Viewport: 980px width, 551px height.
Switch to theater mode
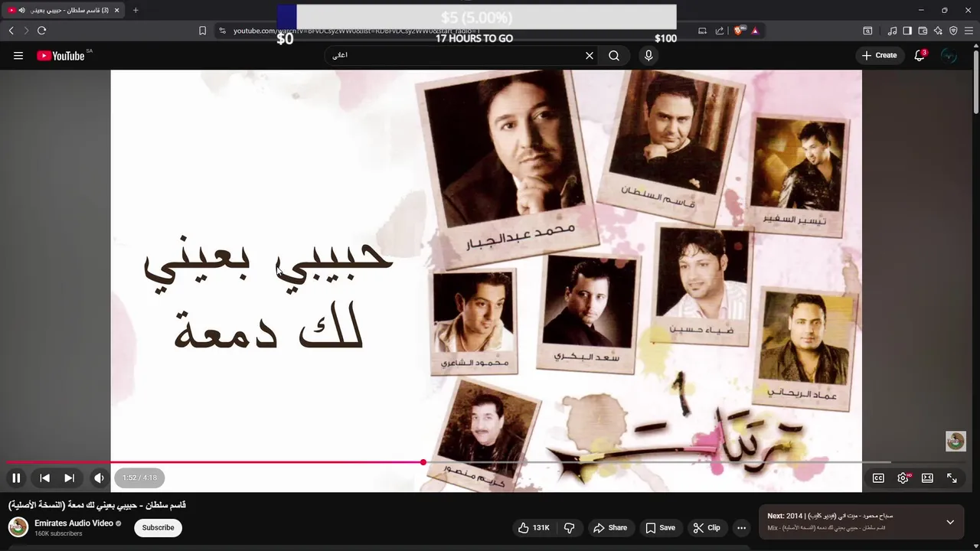pos(927,478)
